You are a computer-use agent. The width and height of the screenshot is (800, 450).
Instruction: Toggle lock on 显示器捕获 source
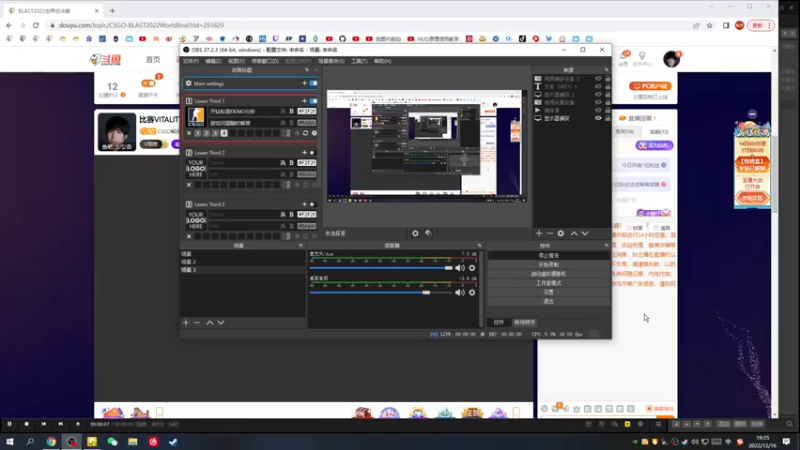(608, 118)
